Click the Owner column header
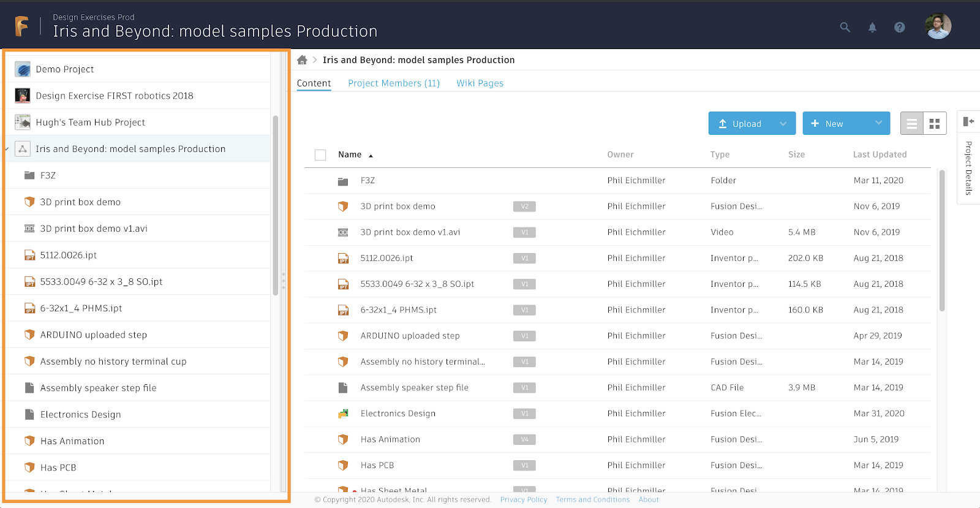Screen dimensions: 980x508 (x=620, y=154)
